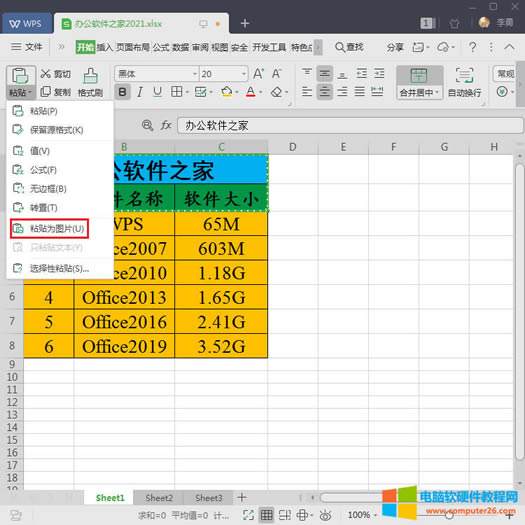The width and height of the screenshot is (525, 525).
Task: Switch to Sheet2 tab
Action: coord(159,498)
